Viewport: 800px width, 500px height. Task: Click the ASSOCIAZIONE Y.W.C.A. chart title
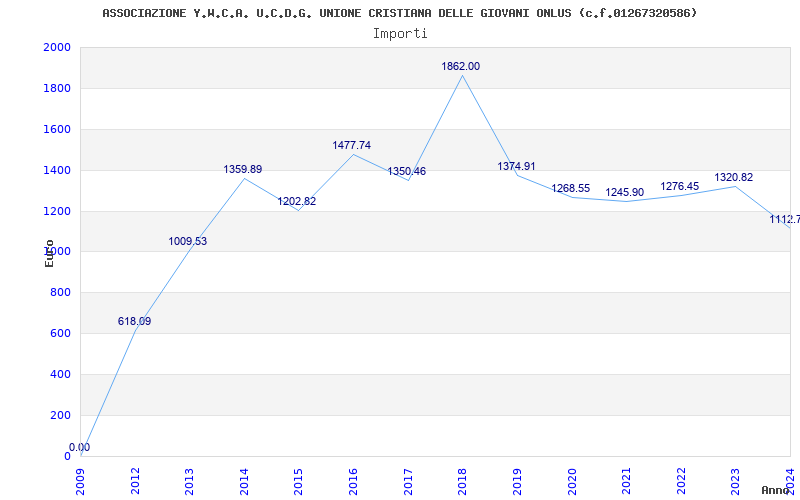(x=400, y=13)
